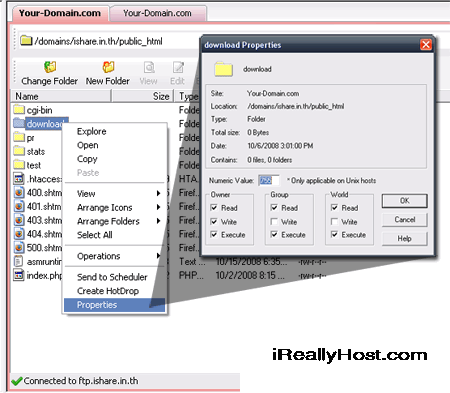Choose Copy from context menu
Screen dimensions: 450x393
pyautogui.click(x=114, y=159)
